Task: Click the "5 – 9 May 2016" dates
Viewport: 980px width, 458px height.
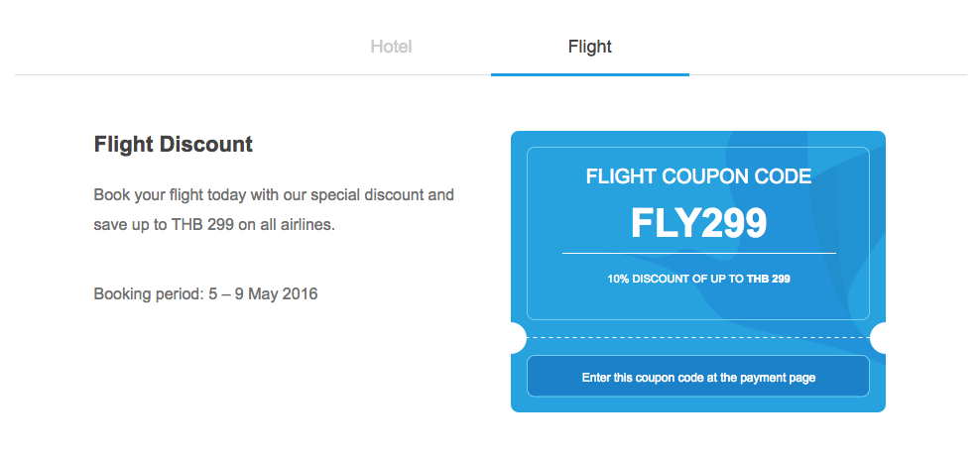Action: coord(262,293)
